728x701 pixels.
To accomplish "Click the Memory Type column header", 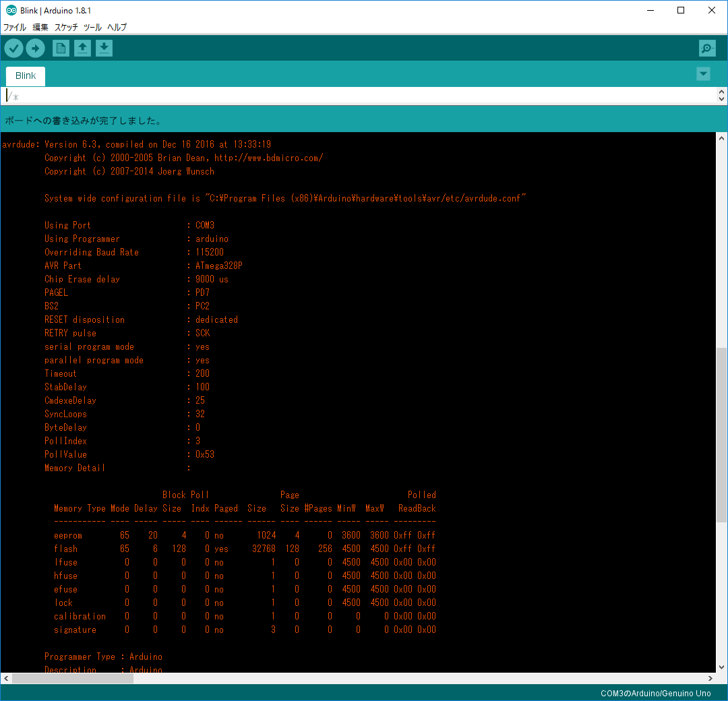I will tap(80, 508).
